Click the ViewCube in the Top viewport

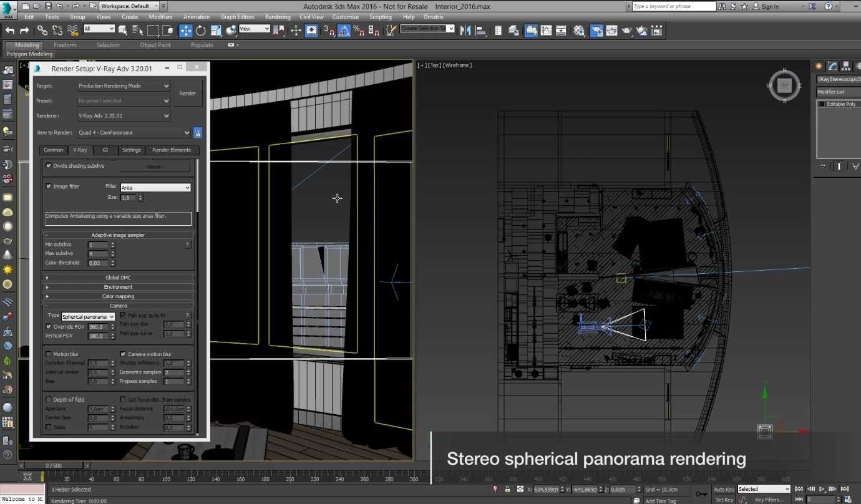click(x=785, y=85)
